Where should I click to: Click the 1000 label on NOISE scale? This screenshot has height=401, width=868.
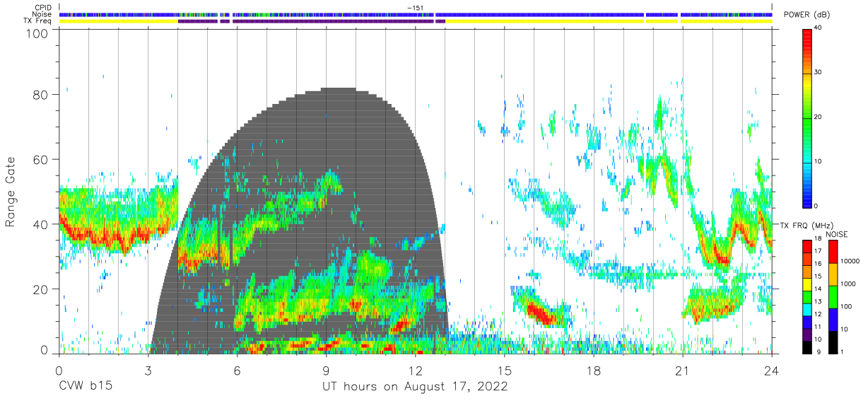click(848, 284)
